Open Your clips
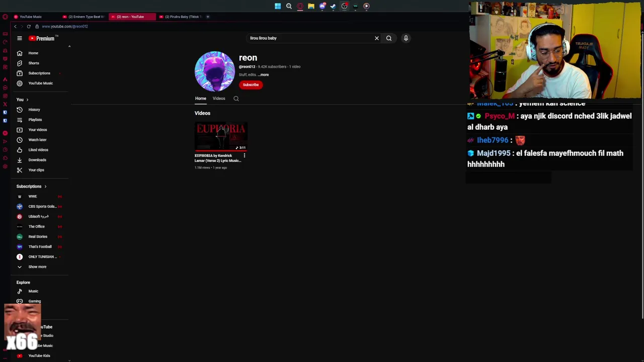 click(36, 170)
